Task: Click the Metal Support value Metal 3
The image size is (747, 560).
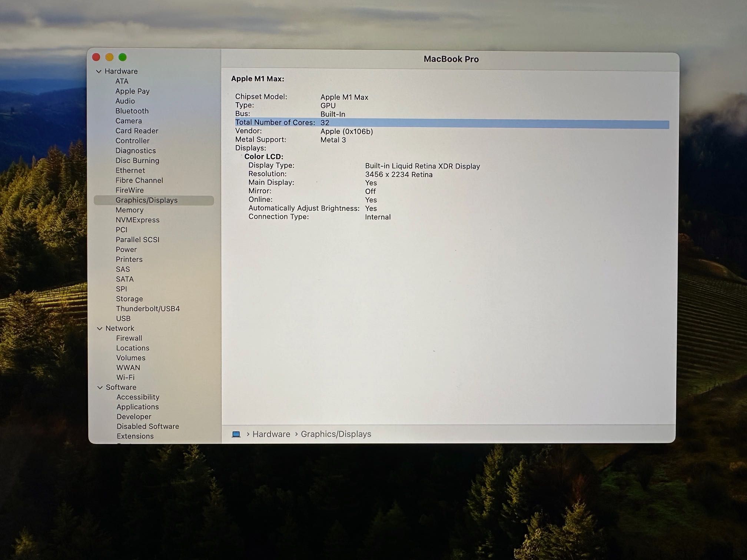Action: tap(333, 140)
